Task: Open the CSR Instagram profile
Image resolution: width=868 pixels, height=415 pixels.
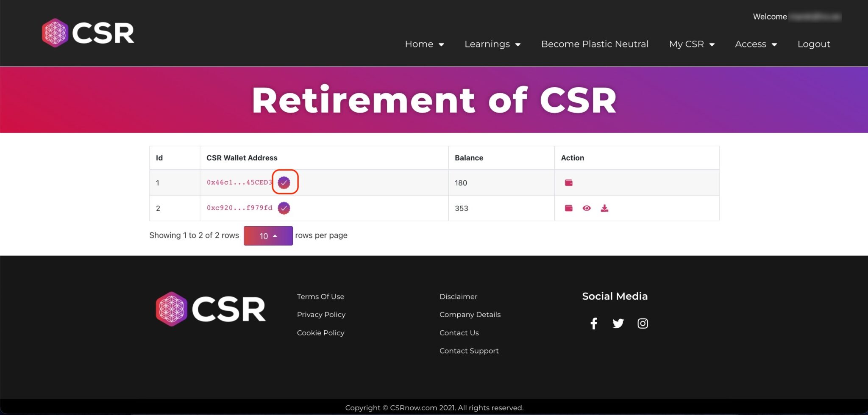Action: (x=643, y=323)
